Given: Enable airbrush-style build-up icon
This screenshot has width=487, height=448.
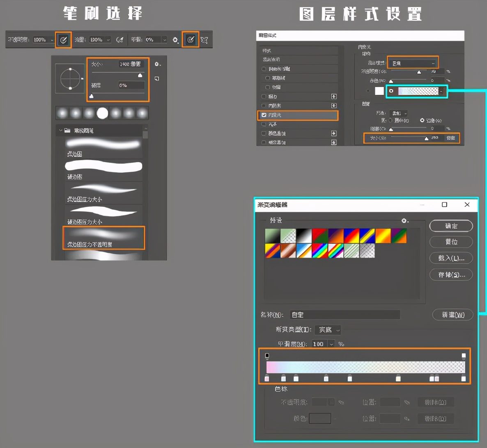Looking at the screenshot, I should [119, 40].
